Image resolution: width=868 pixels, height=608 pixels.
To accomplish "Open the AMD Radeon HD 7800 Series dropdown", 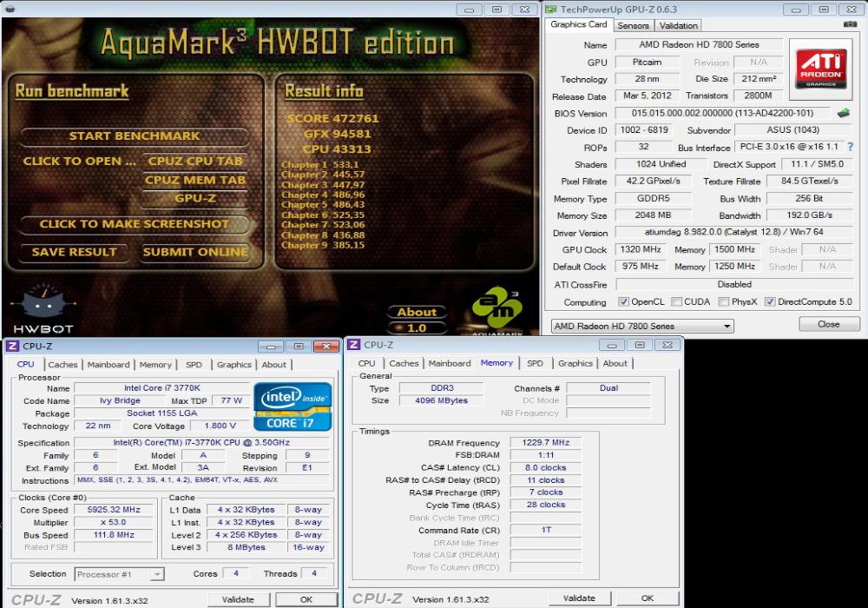I will point(642,327).
